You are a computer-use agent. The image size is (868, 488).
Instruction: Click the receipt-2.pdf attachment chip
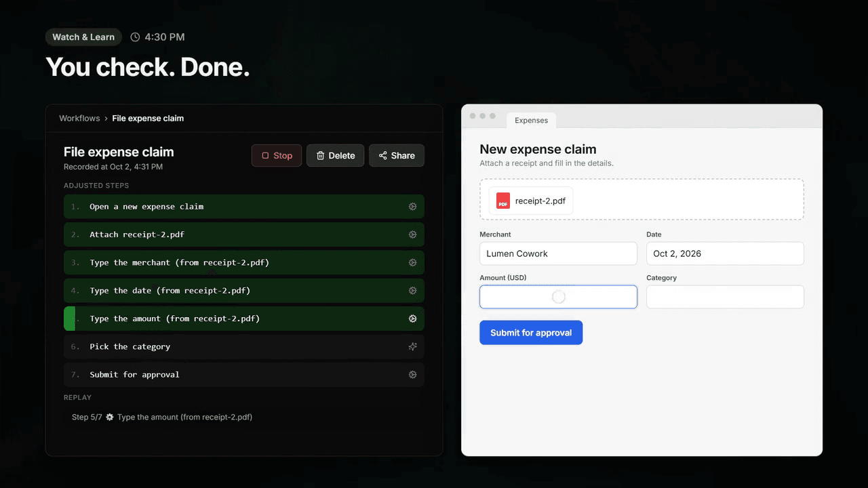coord(530,201)
